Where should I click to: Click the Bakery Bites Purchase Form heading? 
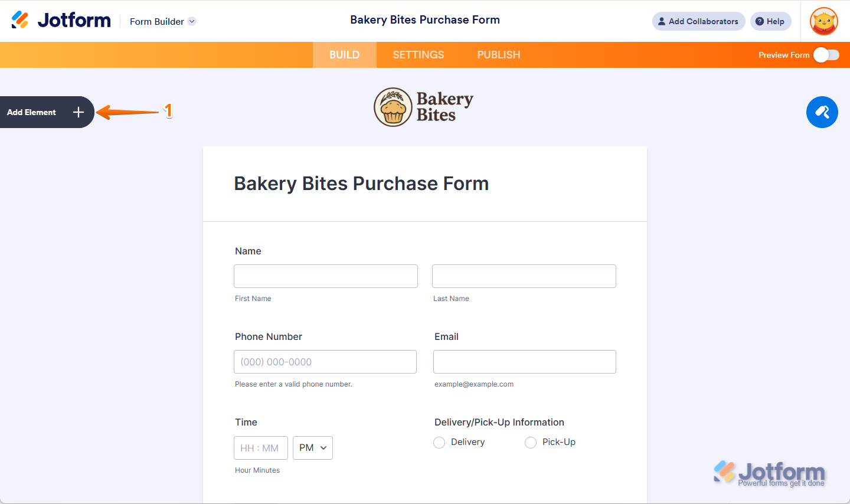point(361,184)
